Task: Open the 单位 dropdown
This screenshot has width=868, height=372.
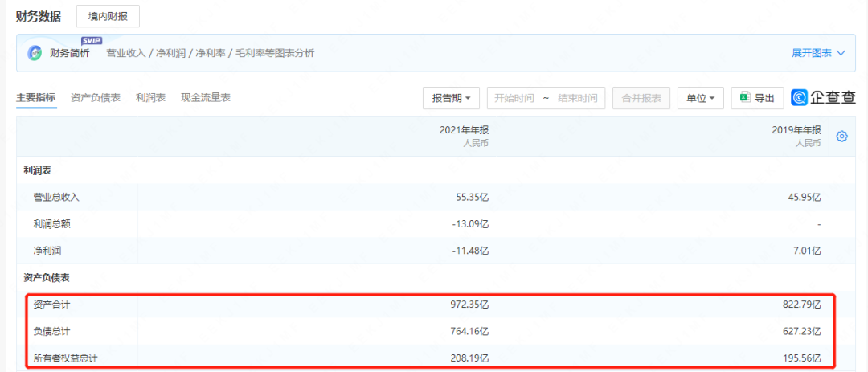Action: (x=701, y=98)
